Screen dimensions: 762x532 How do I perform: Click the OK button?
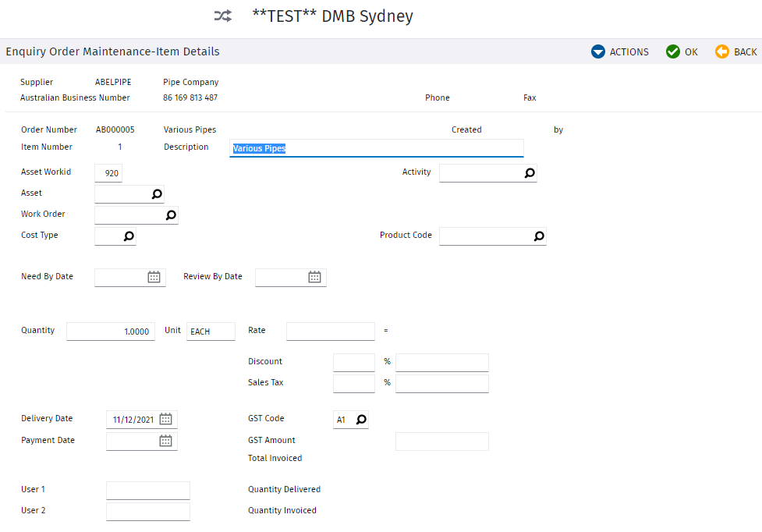pyautogui.click(x=682, y=51)
